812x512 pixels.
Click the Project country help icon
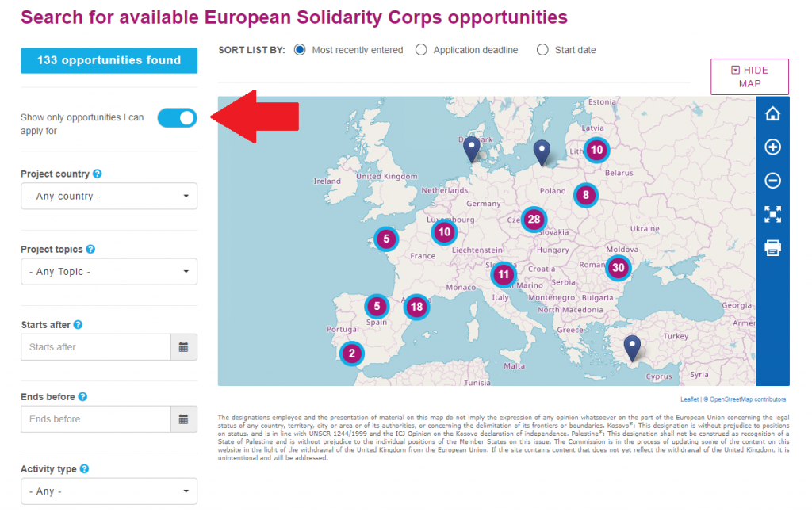[x=98, y=174]
